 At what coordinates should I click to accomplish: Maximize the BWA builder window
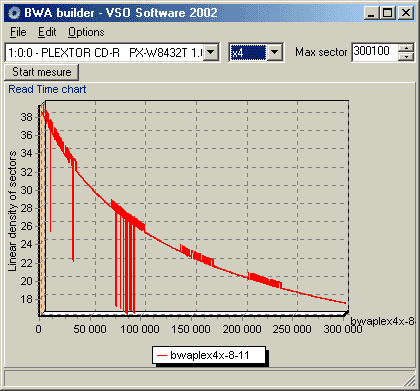tap(388, 13)
